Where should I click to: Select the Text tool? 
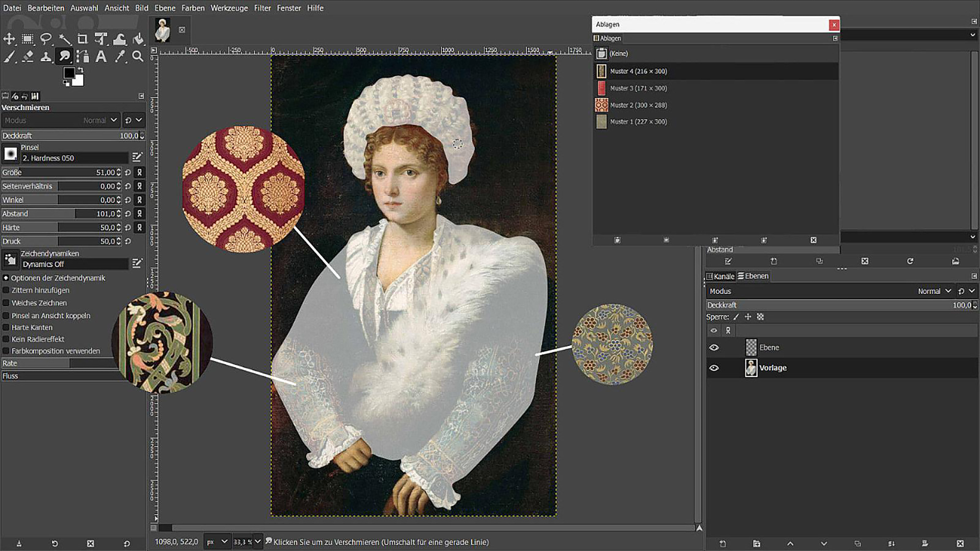pyautogui.click(x=101, y=57)
